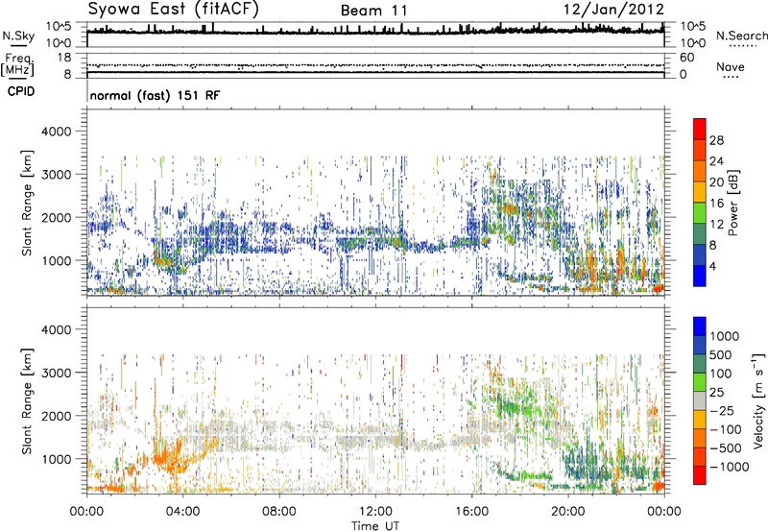Click the 'N.Search' legend label
Image resolution: width=768 pixels, height=532 pixels.
(741, 36)
